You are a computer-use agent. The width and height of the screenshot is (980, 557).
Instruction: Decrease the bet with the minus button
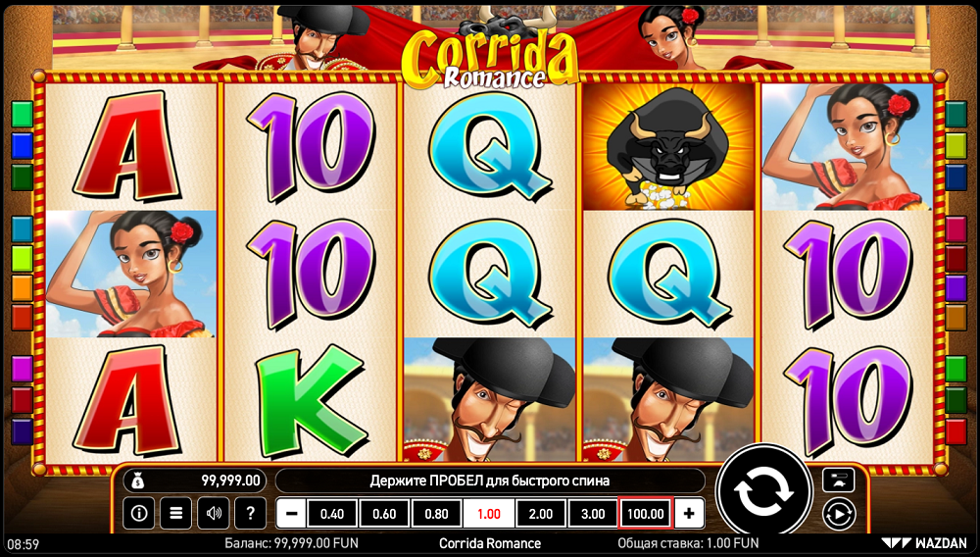tap(291, 514)
